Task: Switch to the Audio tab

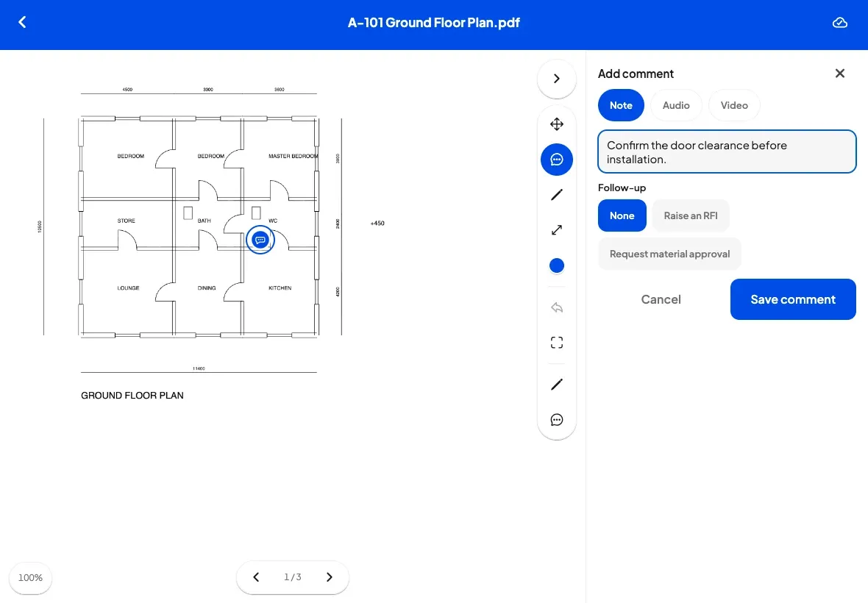Action: click(676, 105)
